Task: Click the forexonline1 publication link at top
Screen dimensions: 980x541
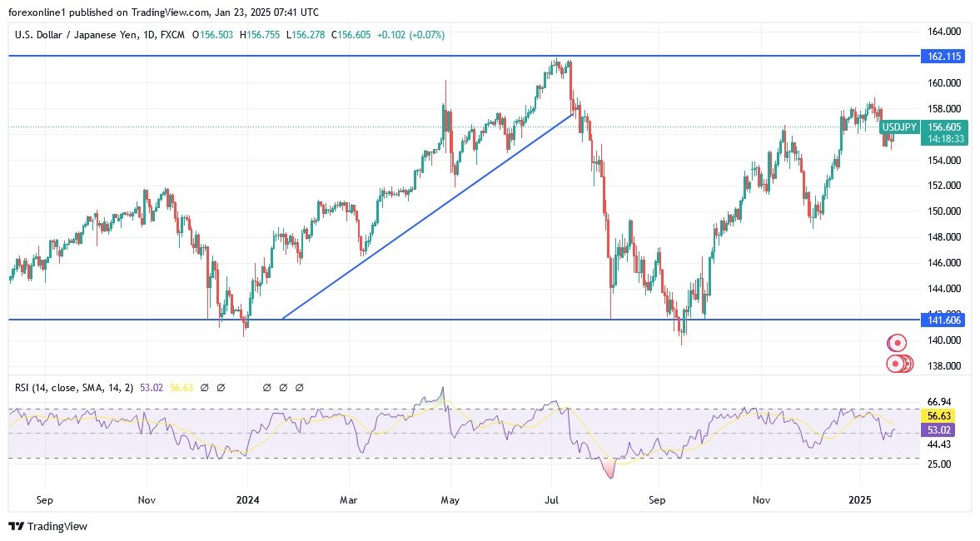Action: point(37,12)
